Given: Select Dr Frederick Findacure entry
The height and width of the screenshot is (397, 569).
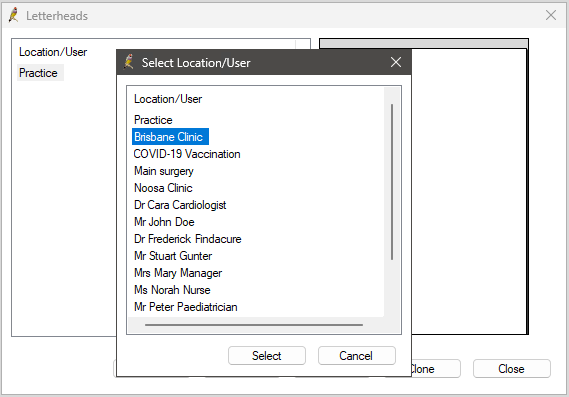Looking at the screenshot, I should [188, 239].
